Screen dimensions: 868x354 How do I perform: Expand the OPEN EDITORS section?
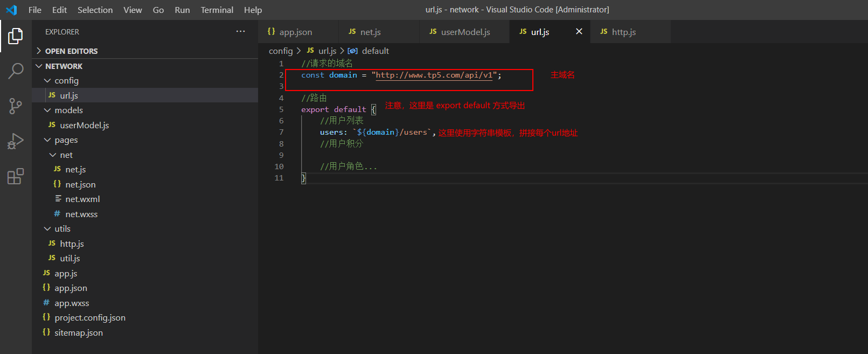click(x=145, y=51)
